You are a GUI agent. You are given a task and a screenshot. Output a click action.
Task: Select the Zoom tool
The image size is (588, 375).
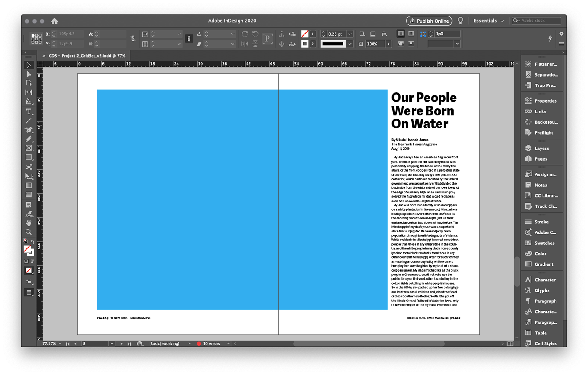[x=29, y=232]
